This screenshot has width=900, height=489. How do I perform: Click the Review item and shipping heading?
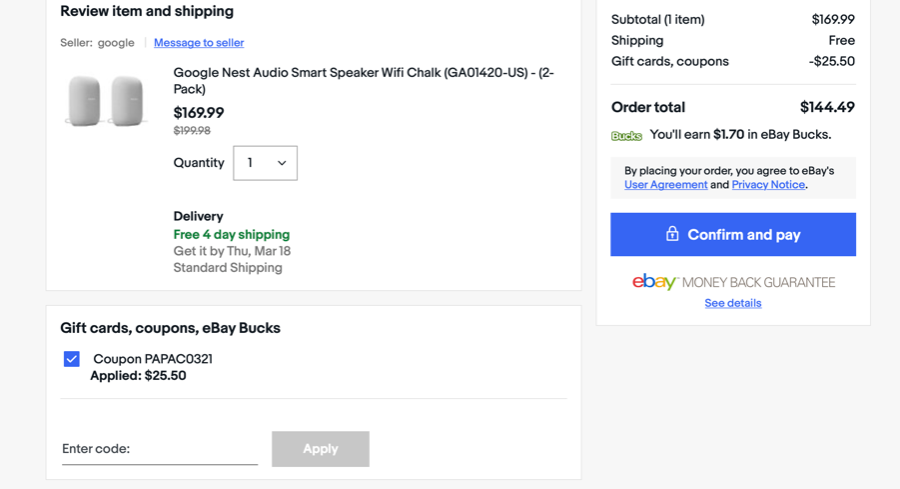click(147, 11)
